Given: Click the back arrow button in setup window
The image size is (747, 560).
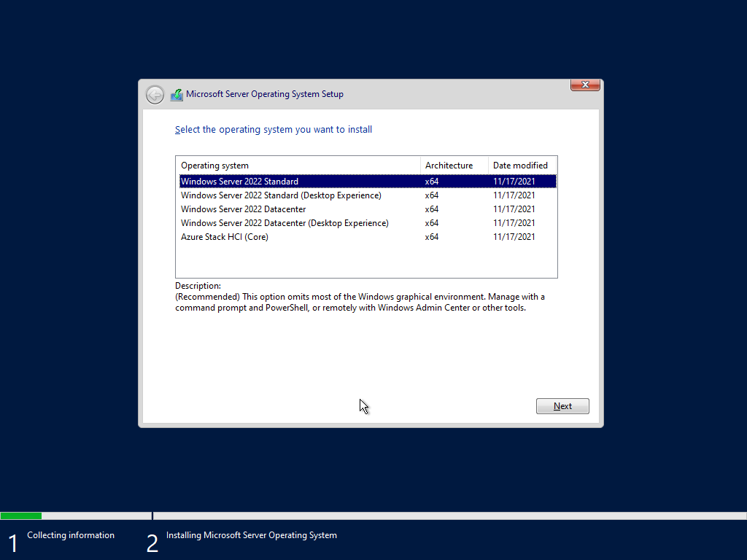Looking at the screenshot, I should 155,95.
